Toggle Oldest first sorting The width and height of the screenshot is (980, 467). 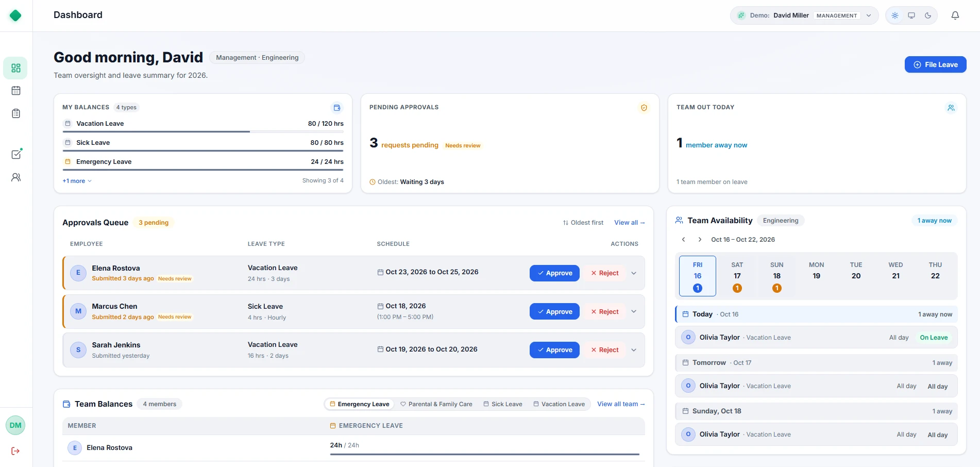pos(583,223)
